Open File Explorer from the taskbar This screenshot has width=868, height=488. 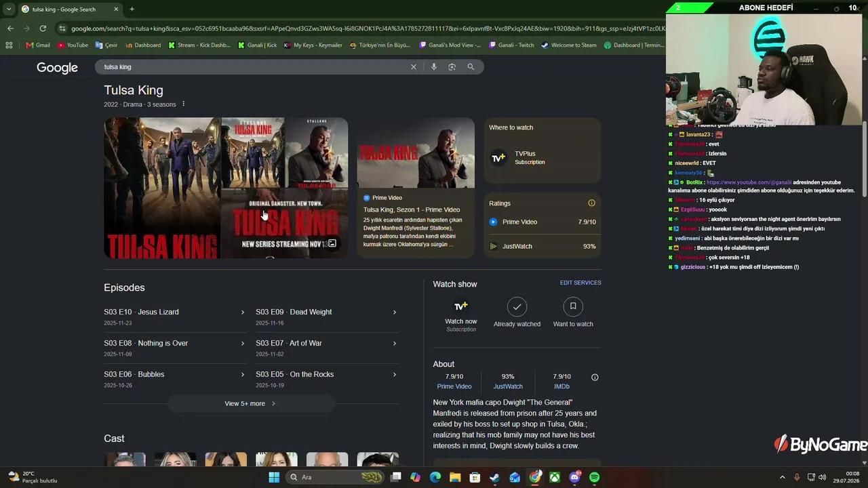455,477
